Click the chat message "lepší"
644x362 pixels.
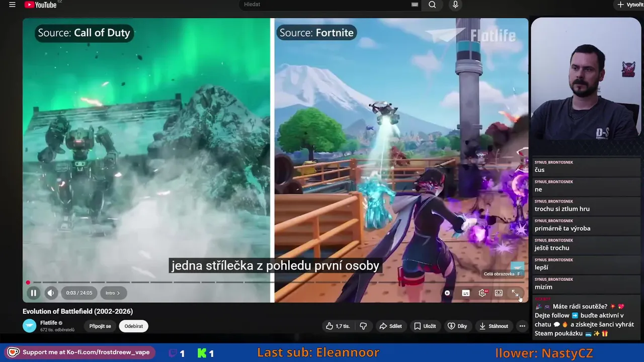541,267
